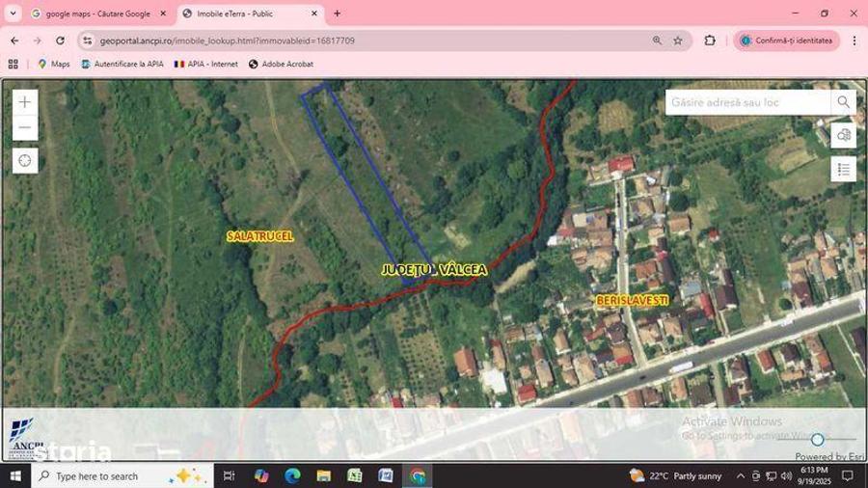Screen dimensions: 868x488
Task: Click the map search magnifier icon
Action: tap(843, 102)
